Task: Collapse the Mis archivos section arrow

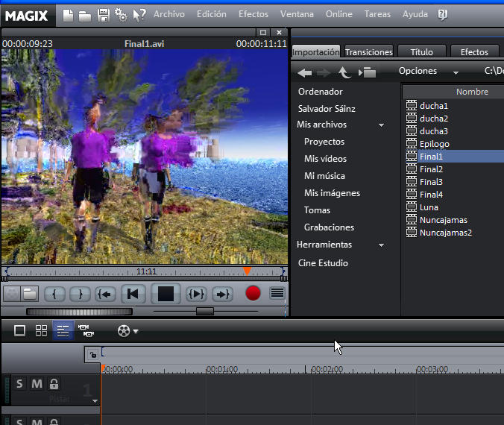Action: pos(381,125)
